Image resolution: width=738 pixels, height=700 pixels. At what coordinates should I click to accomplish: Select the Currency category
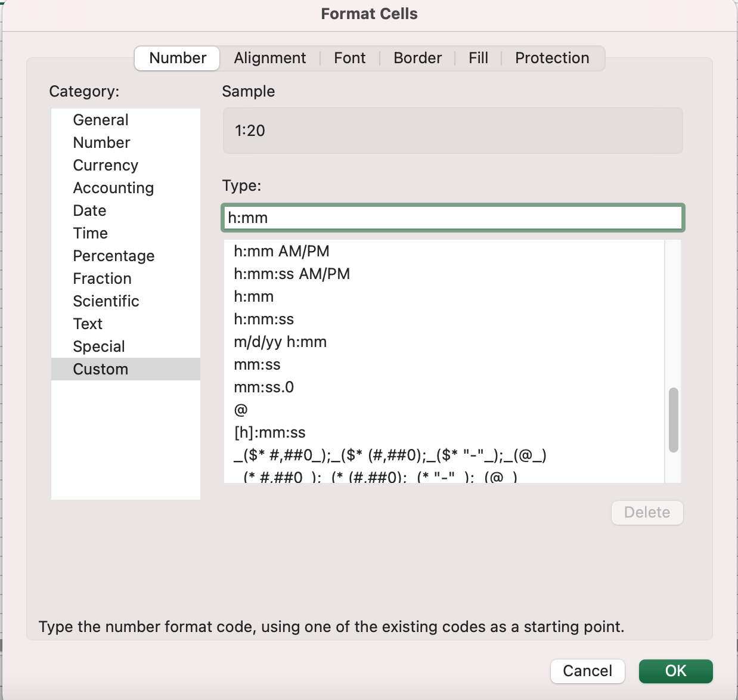coord(126,165)
